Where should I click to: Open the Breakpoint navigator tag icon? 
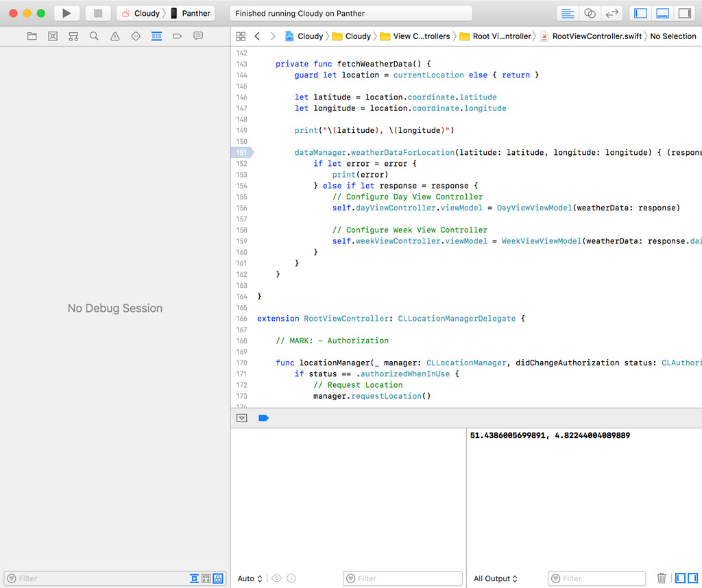point(177,36)
